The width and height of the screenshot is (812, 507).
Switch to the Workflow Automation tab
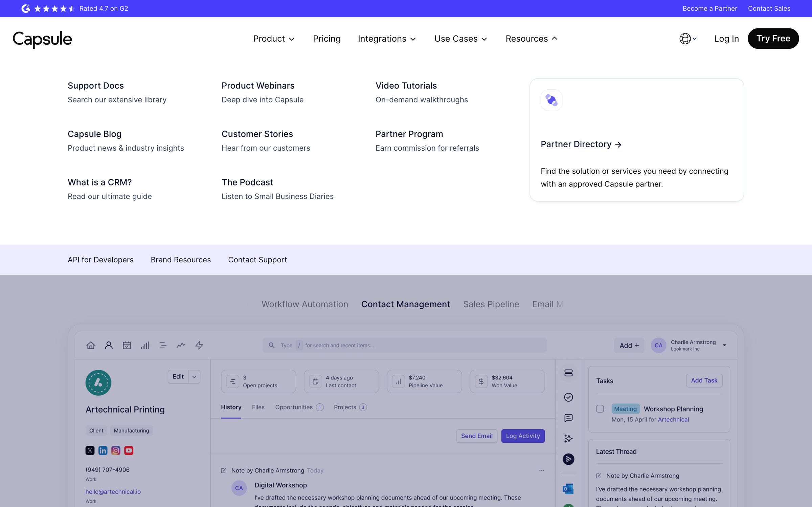[x=304, y=304]
